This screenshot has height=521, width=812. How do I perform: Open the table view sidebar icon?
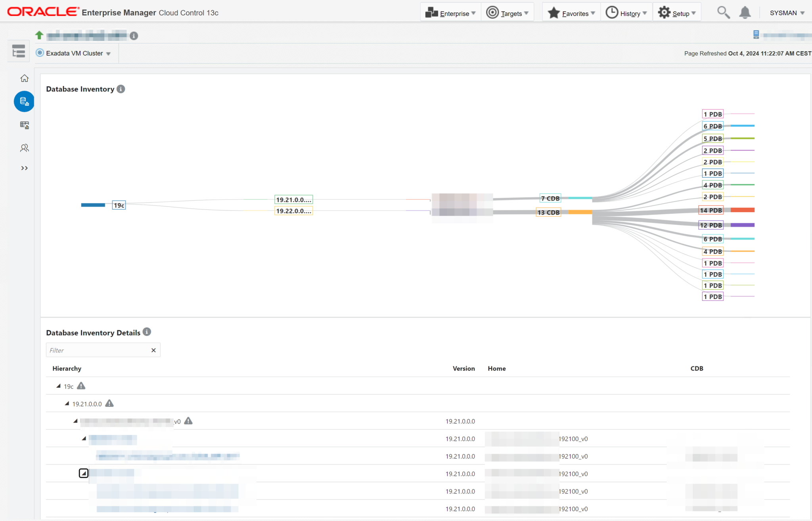coord(24,125)
